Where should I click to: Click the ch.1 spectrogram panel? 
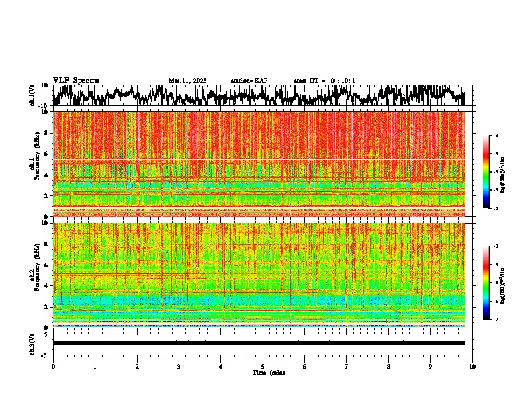259,164
